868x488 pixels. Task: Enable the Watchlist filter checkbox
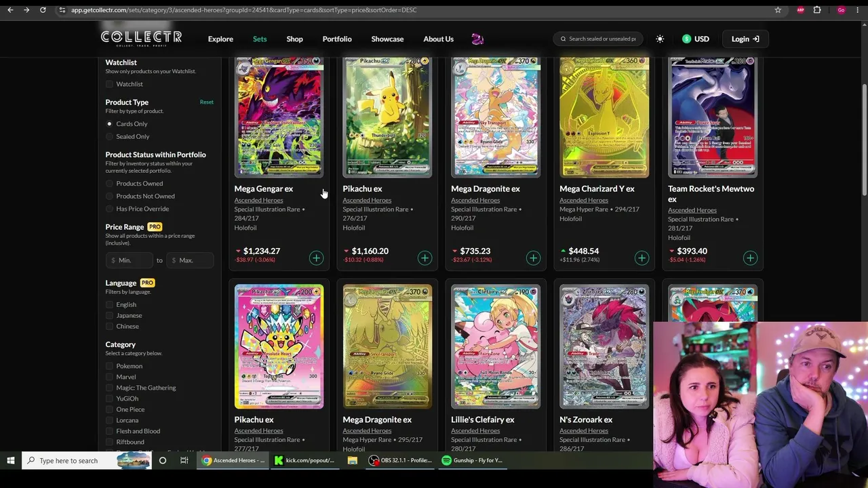[109, 84]
